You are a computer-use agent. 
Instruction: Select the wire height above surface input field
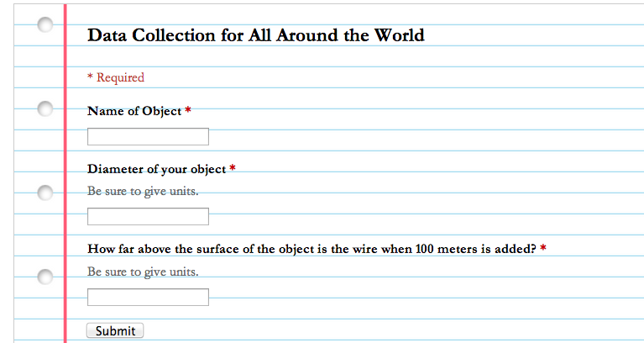pos(148,297)
